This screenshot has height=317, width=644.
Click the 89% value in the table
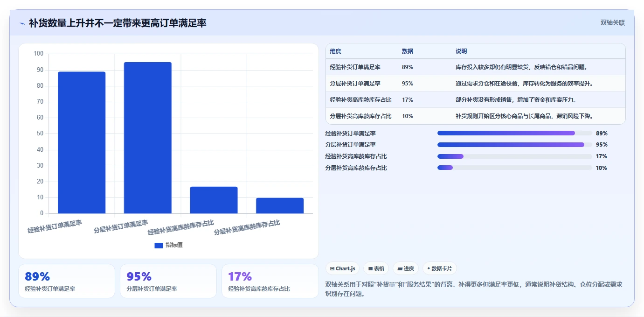click(407, 67)
